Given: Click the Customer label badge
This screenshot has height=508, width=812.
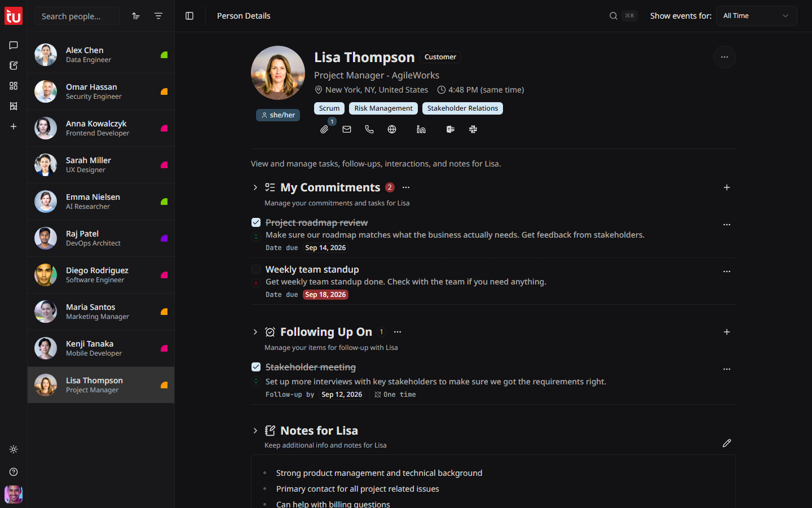Looking at the screenshot, I should click(x=440, y=57).
